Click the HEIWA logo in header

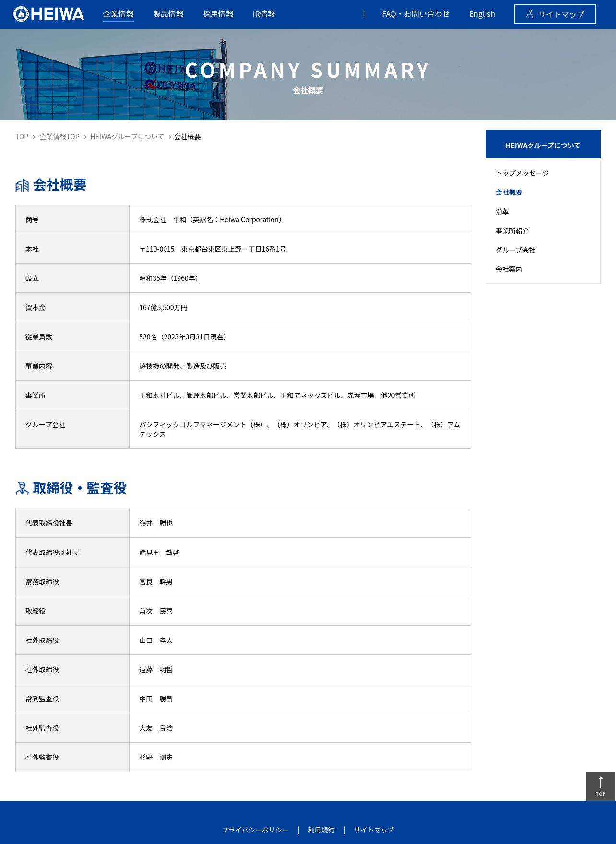click(x=48, y=14)
